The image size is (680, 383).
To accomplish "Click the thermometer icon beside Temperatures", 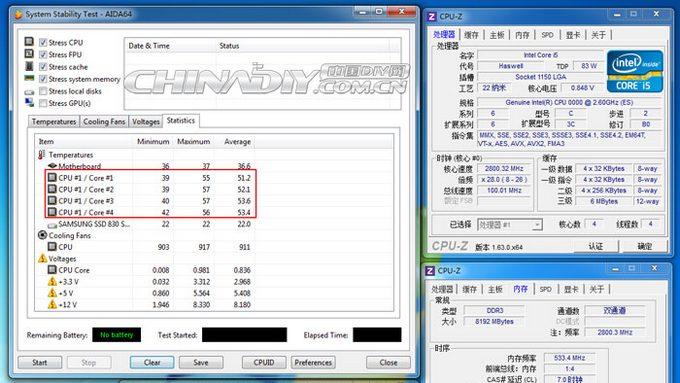I will (x=42, y=154).
